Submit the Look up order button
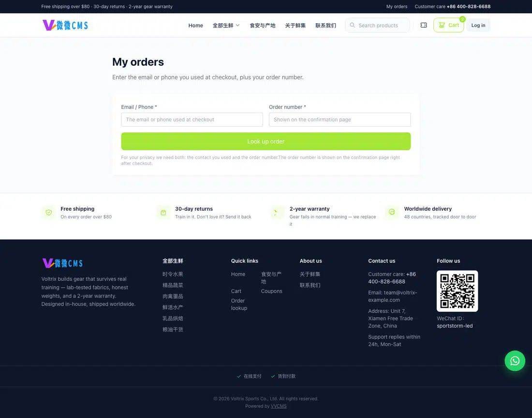The image size is (532, 418). click(266, 142)
